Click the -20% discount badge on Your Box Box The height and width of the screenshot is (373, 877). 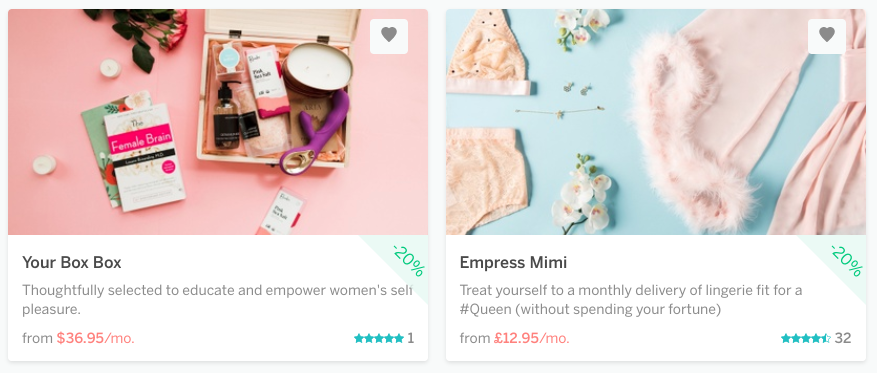[x=408, y=261]
